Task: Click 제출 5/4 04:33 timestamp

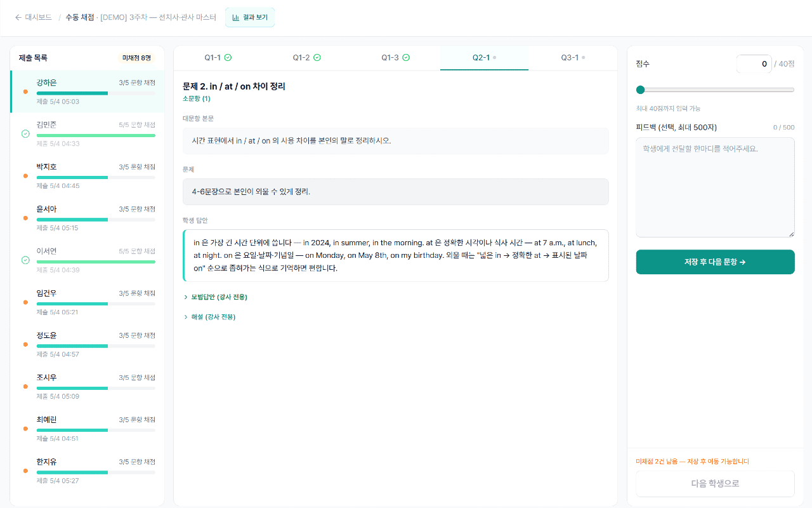Action: pos(58,144)
